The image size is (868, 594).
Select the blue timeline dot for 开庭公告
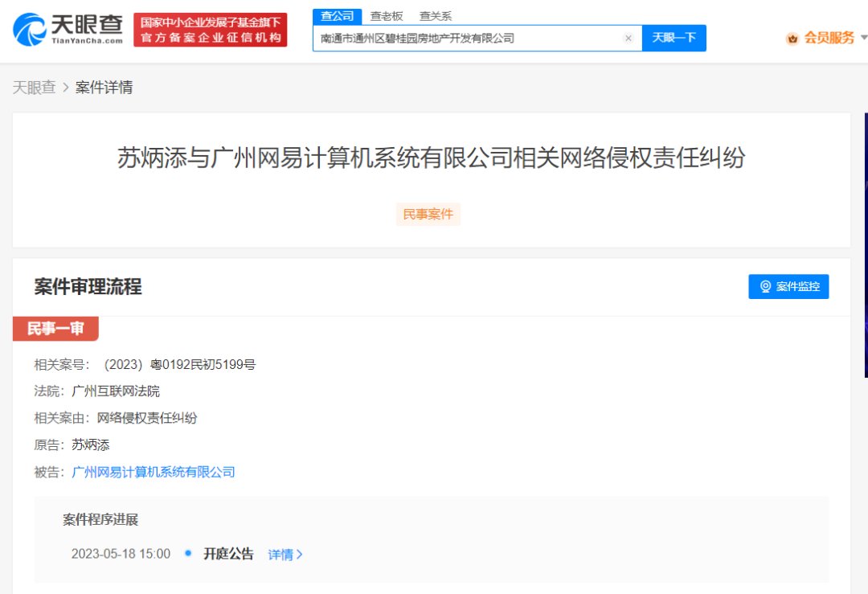click(188, 553)
